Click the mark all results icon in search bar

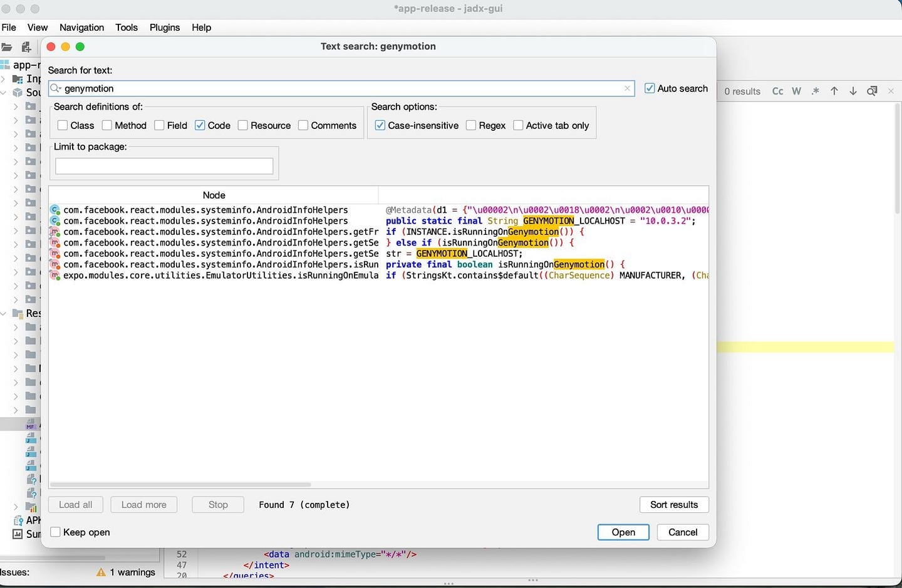872,91
